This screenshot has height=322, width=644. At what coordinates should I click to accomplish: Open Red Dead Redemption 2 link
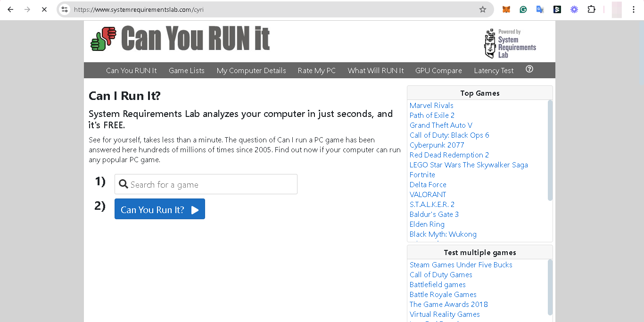coord(449,155)
